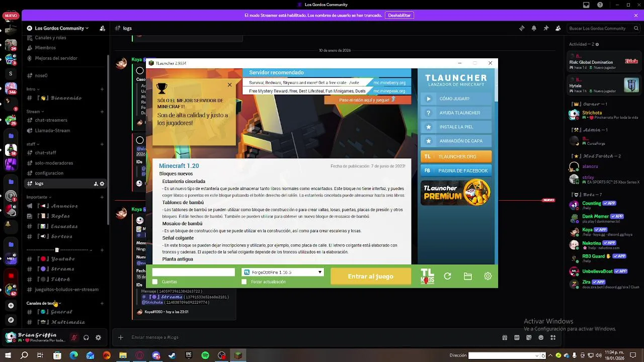Click the Deshabilitar streamer mode button

(x=399, y=16)
